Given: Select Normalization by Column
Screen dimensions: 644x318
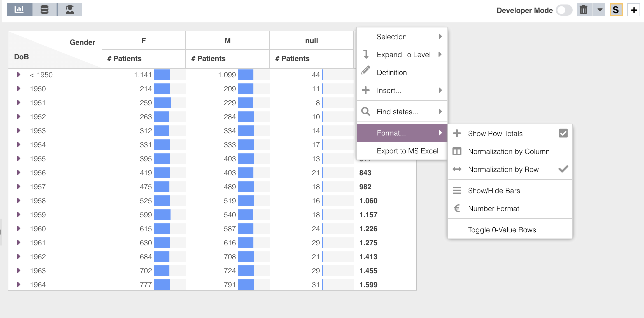Looking at the screenshot, I should (x=508, y=151).
